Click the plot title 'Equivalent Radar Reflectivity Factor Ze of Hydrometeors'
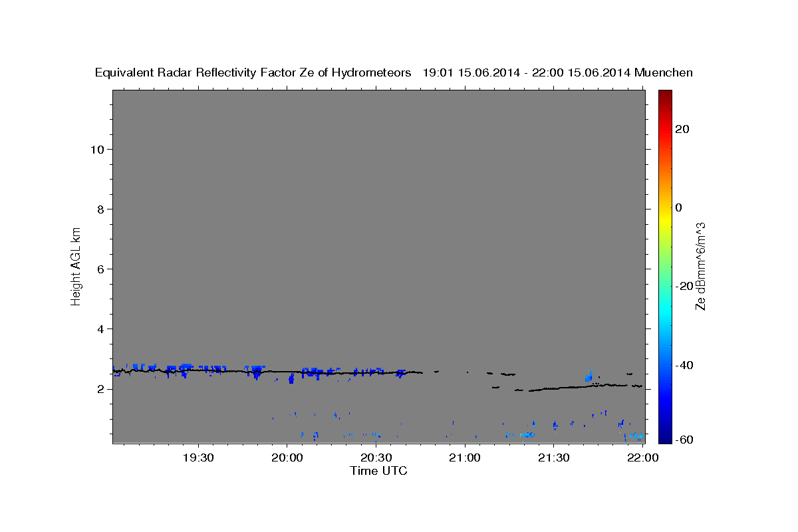Screen dimensions: 798x532 point(253,72)
